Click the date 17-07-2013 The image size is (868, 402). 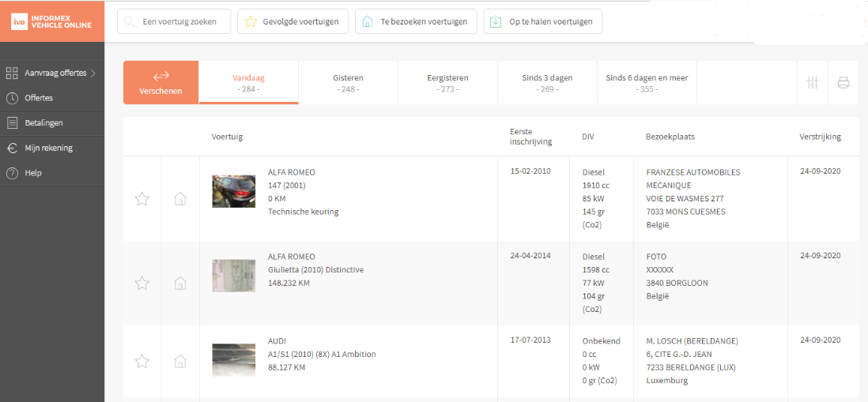point(530,340)
